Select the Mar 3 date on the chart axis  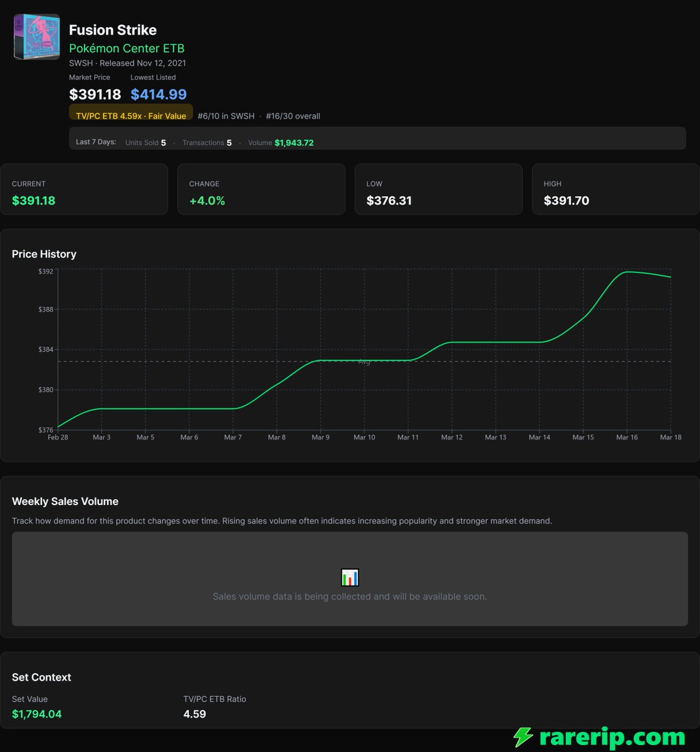(102, 437)
